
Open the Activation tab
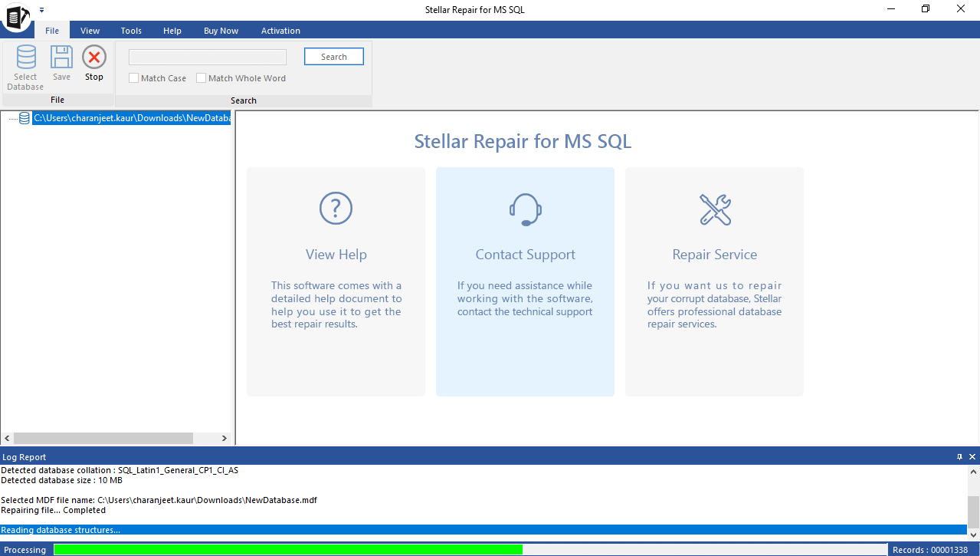[280, 31]
